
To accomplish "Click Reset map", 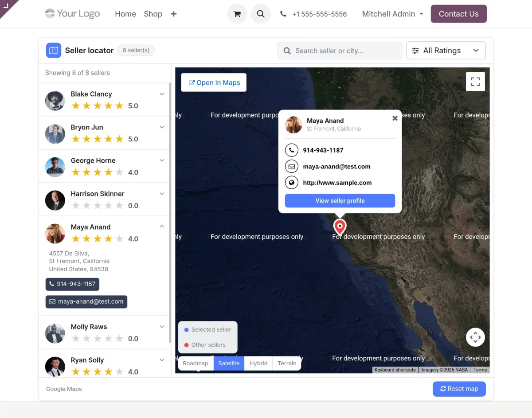I will coord(459,389).
